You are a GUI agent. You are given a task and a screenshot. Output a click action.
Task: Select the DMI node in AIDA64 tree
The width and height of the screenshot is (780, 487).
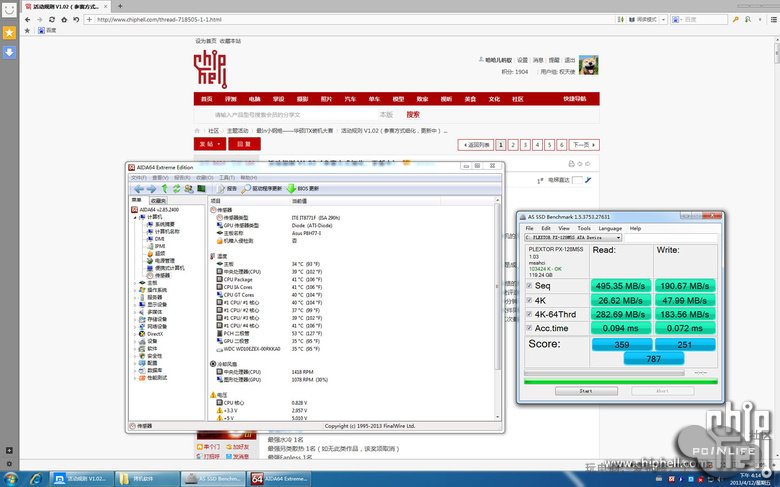coord(155,239)
